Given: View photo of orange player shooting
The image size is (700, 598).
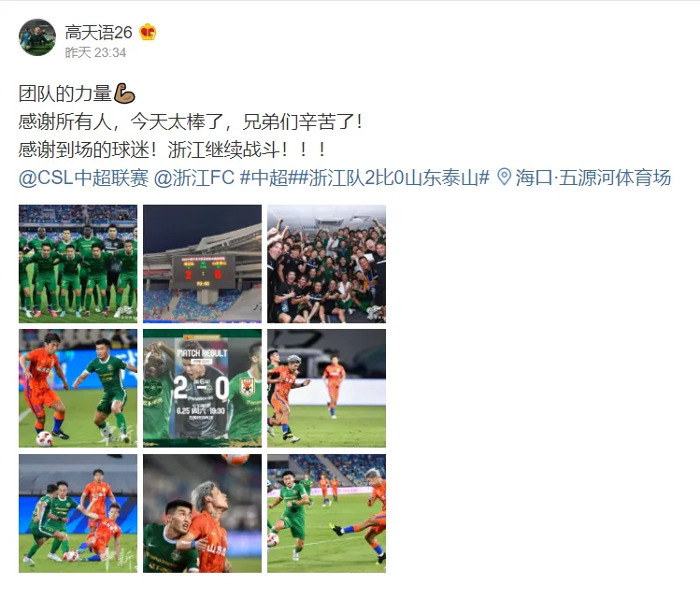Looking at the screenshot, I should tap(327, 513).
